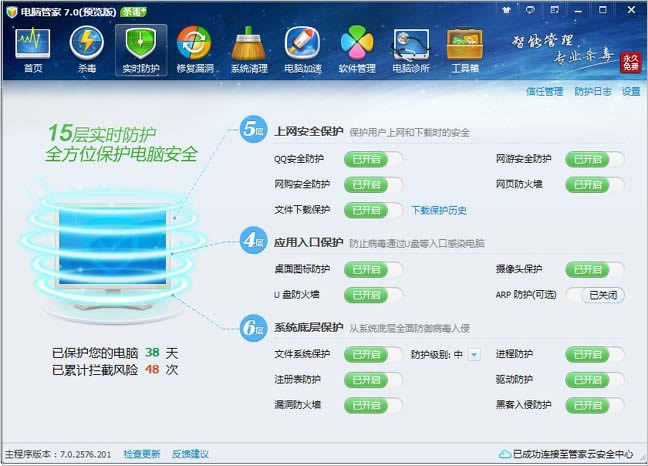Click 检查更新 check for updates
Image resolution: width=648 pixels, height=466 pixels.
[x=141, y=454]
